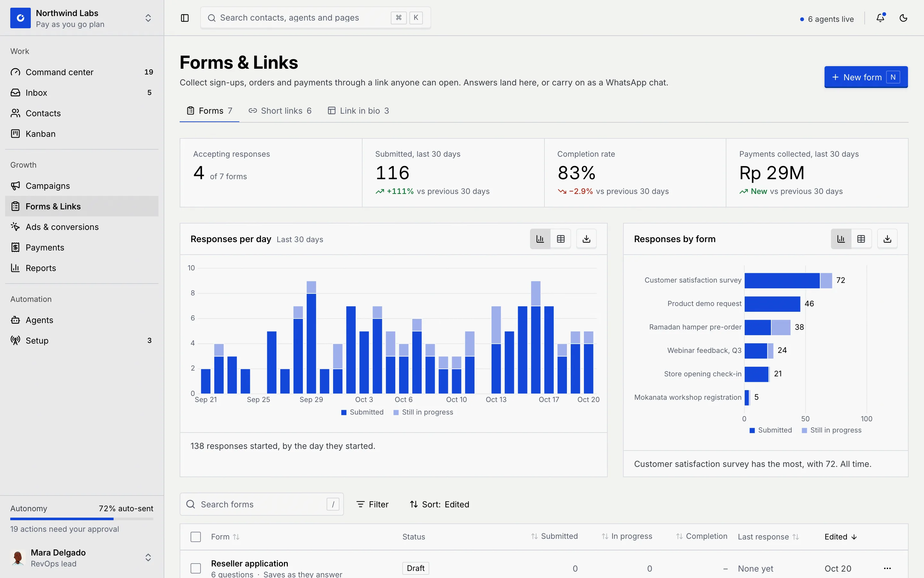Image resolution: width=924 pixels, height=578 pixels.
Task: Tick the Reseller application row checkbox
Action: pyautogui.click(x=196, y=568)
